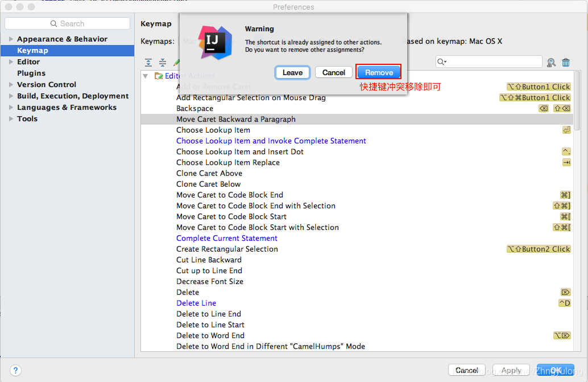Select Delete to Line End action
The image size is (588, 382).
[x=209, y=314]
